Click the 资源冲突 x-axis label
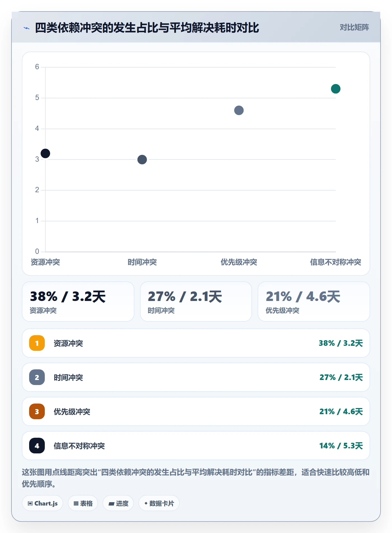Image resolution: width=392 pixels, height=533 pixels. (x=45, y=262)
